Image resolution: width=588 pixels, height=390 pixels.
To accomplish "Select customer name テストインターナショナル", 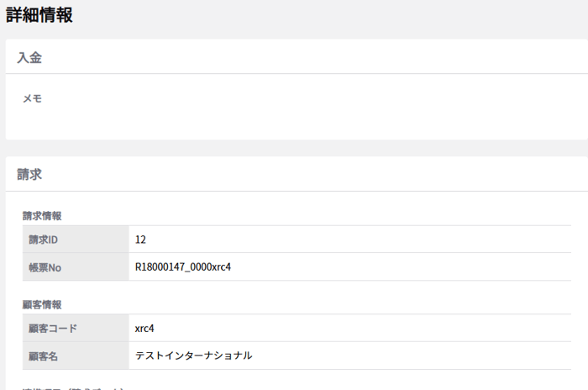I will [193, 356].
